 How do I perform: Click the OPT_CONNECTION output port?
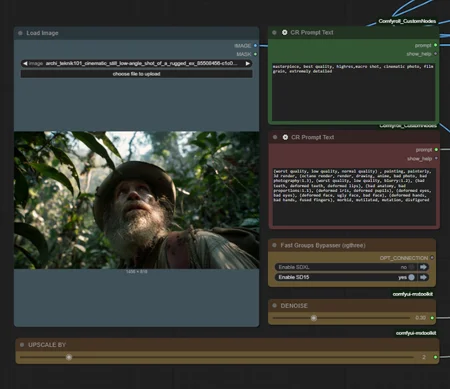[432, 258]
